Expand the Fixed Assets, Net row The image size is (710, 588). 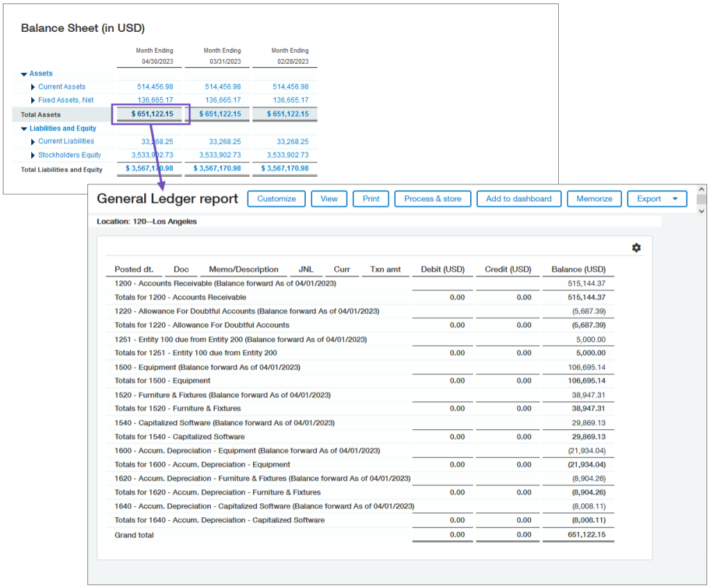coord(33,100)
